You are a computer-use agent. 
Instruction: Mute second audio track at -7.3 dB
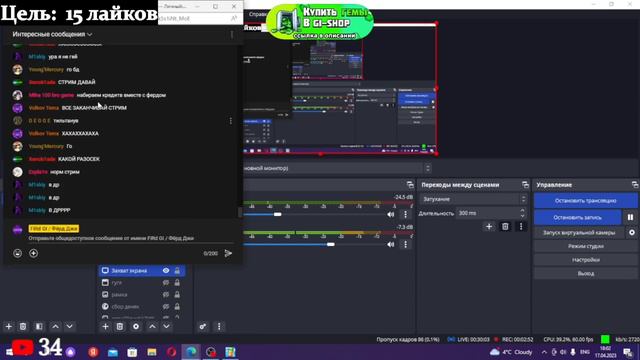coord(391,244)
